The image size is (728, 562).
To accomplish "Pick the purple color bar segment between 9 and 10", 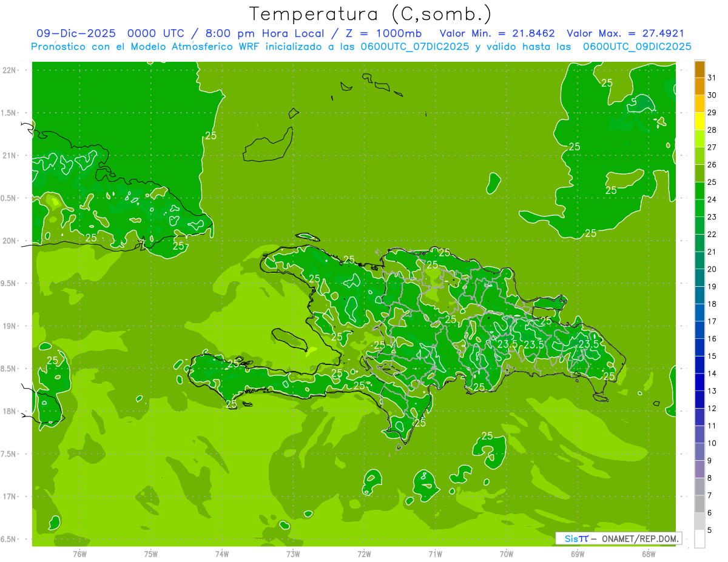I will coord(699,452).
